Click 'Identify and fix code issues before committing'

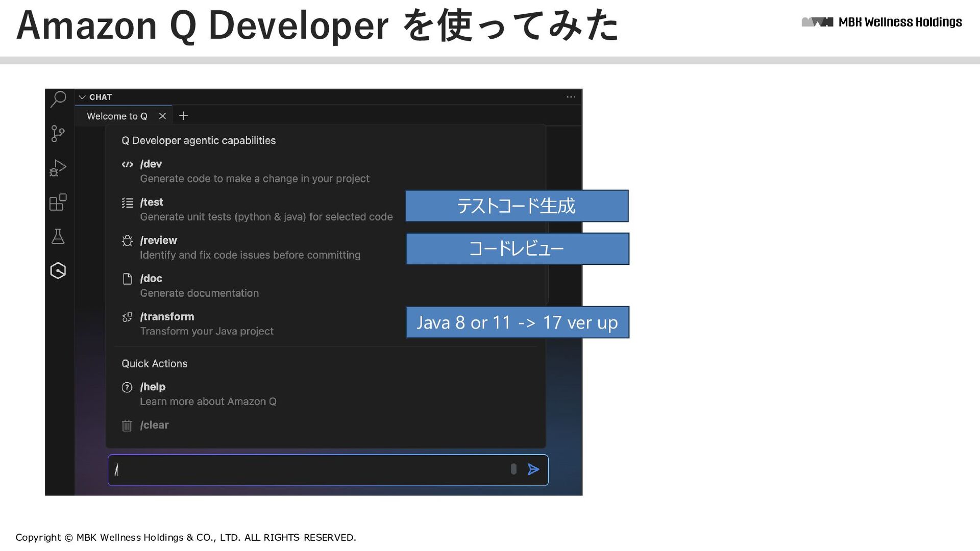[x=250, y=255]
